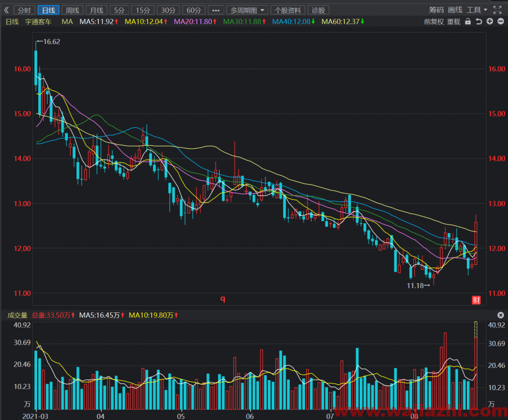The image size is (508, 420).
Task: Click MA5:11.92 indicator value
Action: pos(99,22)
